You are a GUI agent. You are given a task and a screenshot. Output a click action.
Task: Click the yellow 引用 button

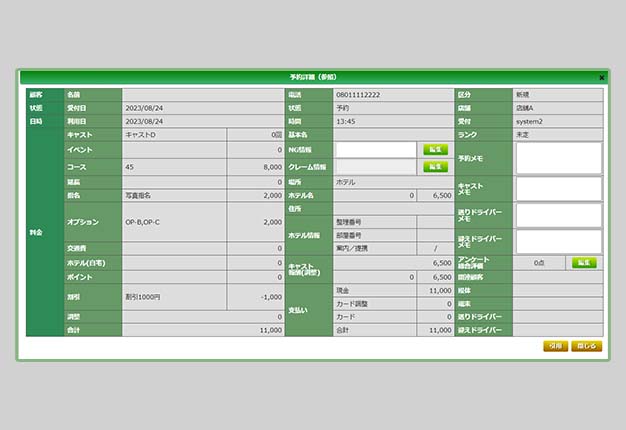click(x=555, y=346)
